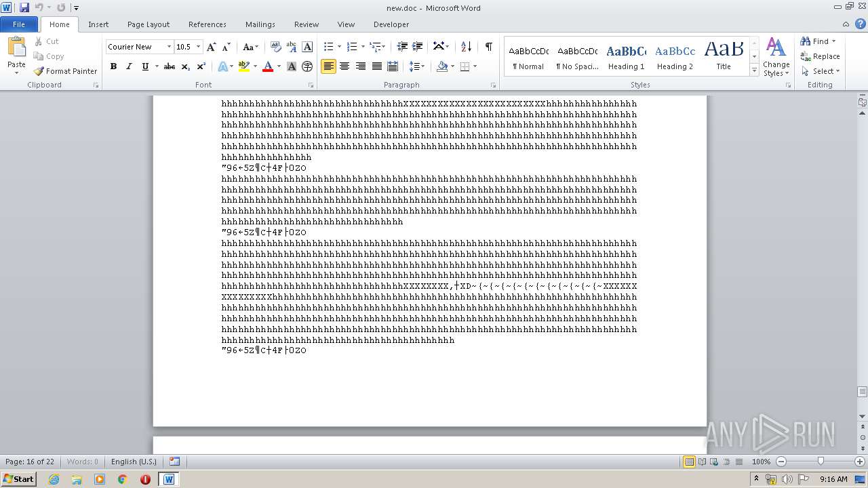Click the Multilevel List icon

pyautogui.click(x=375, y=47)
